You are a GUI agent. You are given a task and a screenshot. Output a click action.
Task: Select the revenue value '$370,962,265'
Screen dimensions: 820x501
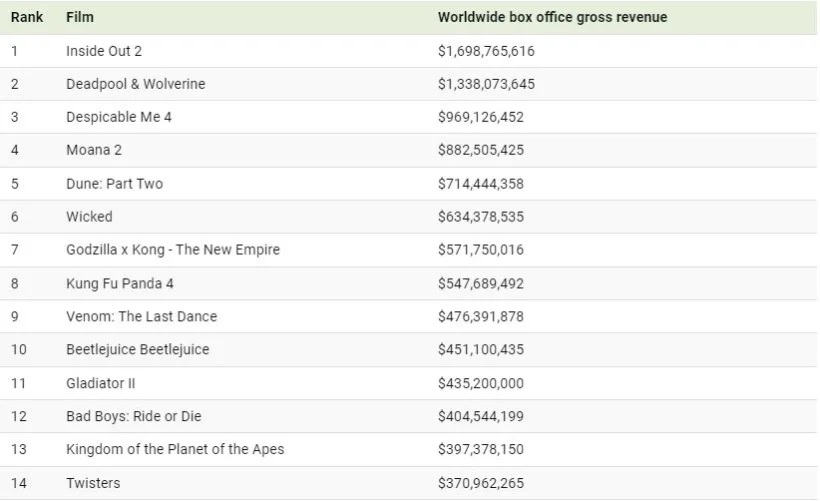point(481,484)
